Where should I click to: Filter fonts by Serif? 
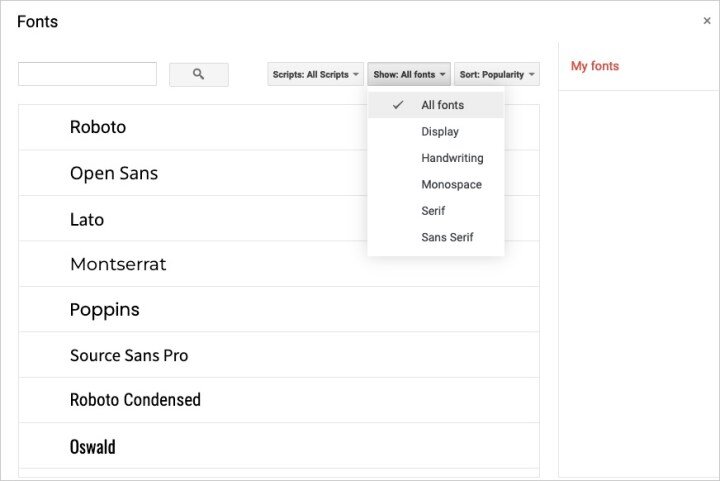(x=436, y=211)
